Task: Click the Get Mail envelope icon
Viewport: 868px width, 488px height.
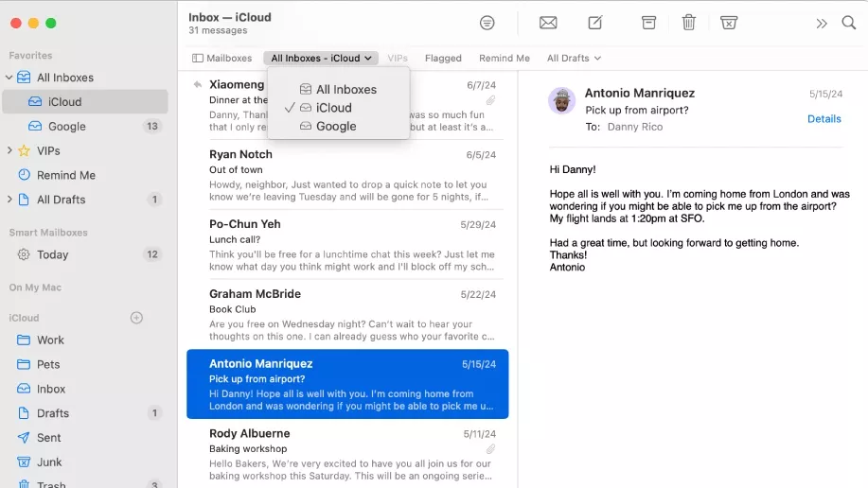Action: point(548,23)
